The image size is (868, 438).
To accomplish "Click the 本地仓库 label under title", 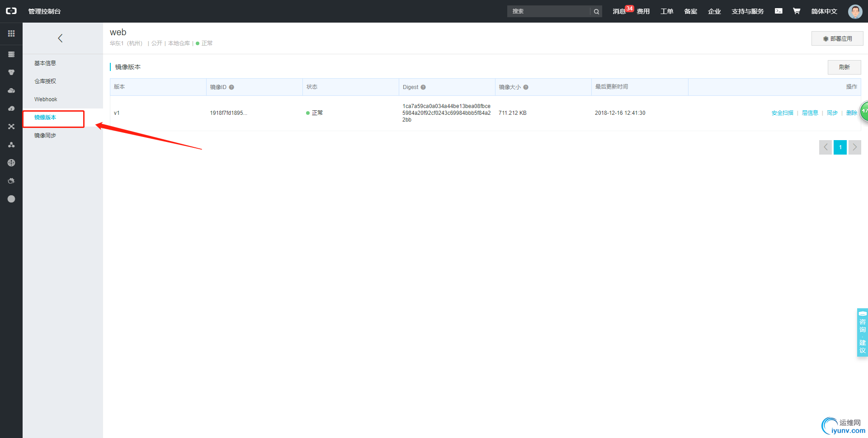I will tap(179, 43).
